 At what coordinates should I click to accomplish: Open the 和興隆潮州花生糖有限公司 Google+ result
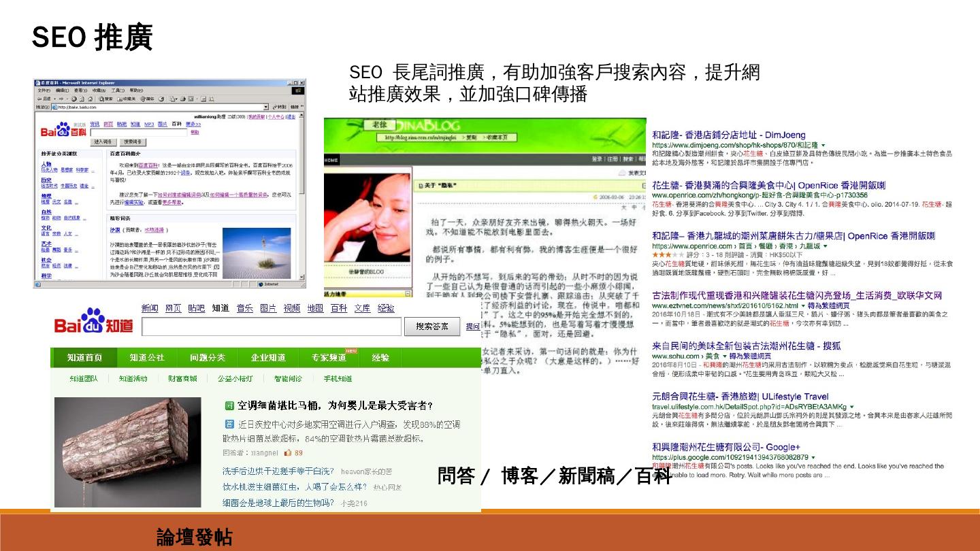coord(726,447)
